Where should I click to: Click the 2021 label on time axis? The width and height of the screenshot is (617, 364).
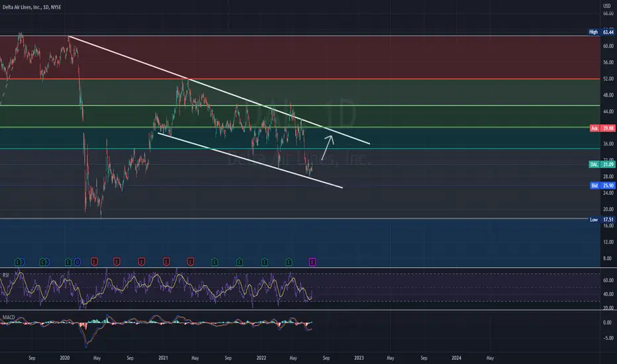coord(164,357)
